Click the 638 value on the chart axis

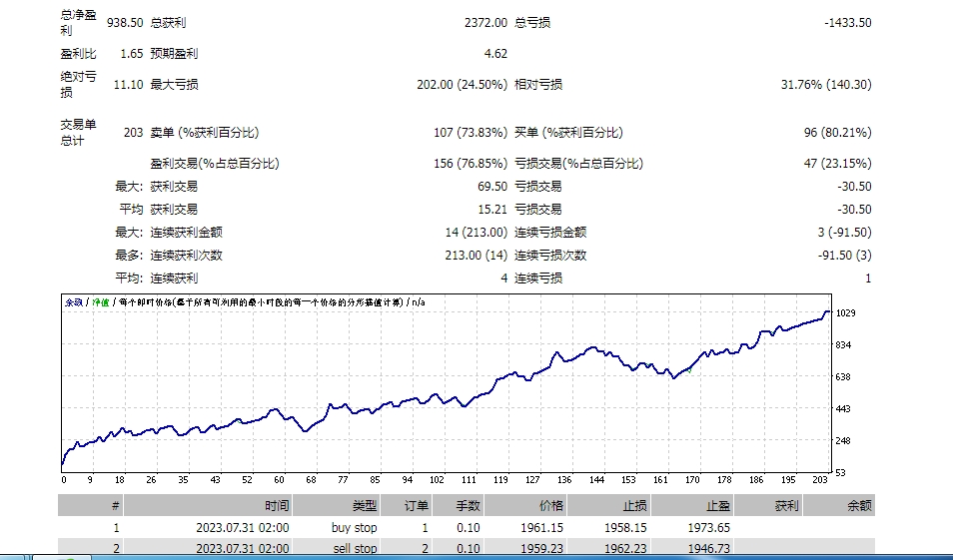coord(843,377)
